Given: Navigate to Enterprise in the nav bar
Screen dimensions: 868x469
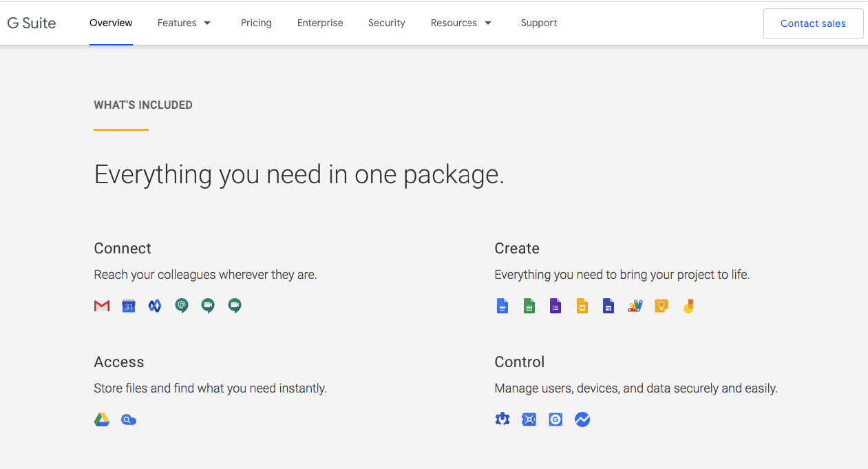Looking at the screenshot, I should [320, 23].
